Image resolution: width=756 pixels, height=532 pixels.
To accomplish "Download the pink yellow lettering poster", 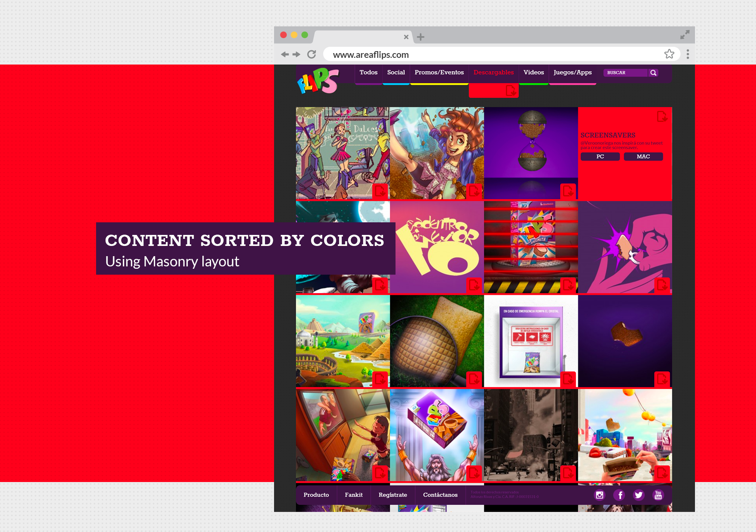I will [x=474, y=285].
